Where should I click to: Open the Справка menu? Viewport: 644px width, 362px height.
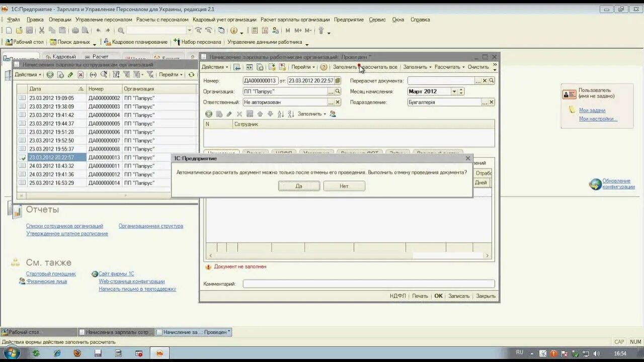point(420,20)
